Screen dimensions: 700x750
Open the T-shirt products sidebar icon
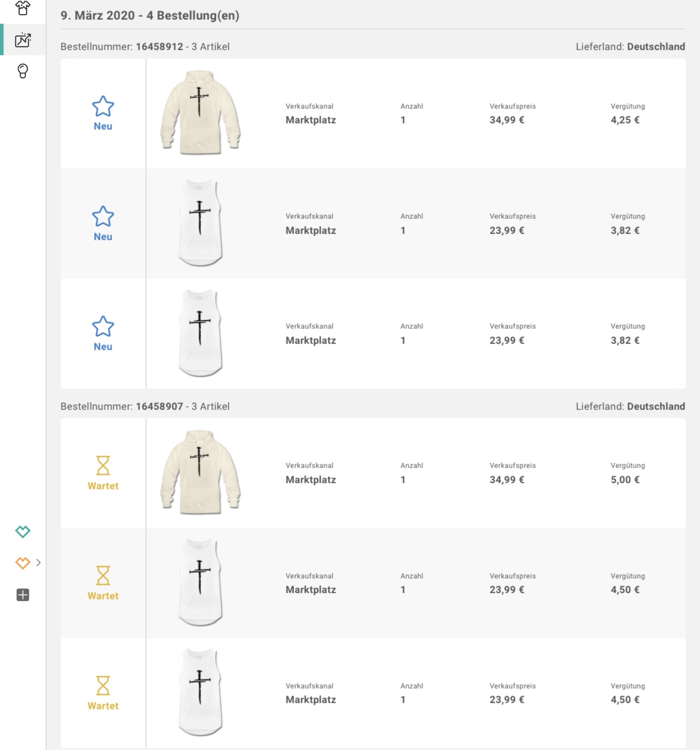click(x=23, y=8)
